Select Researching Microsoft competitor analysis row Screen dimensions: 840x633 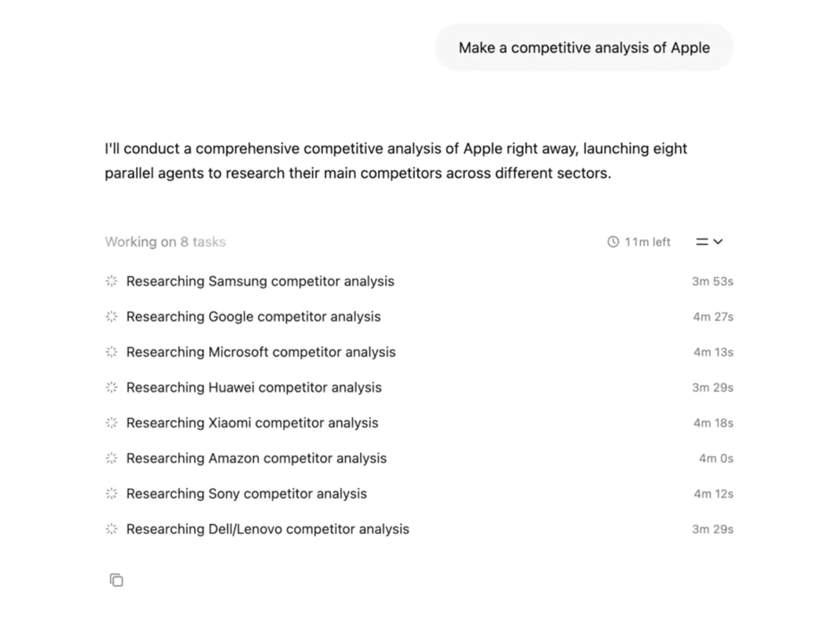point(260,352)
